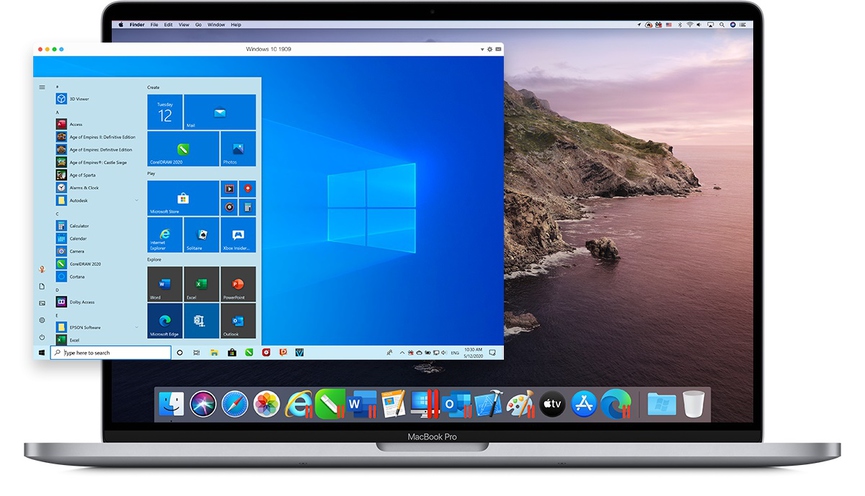Image resolution: width=865 pixels, height=496 pixels.
Task: Click the Power button in Start menu
Action: pyautogui.click(x=41, y=337)
